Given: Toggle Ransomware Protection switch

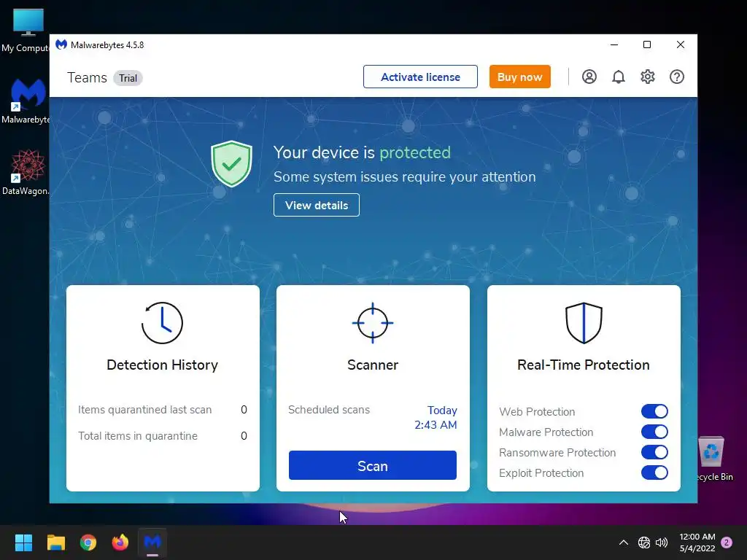Looking at the screenshot, I should [654, 452].
